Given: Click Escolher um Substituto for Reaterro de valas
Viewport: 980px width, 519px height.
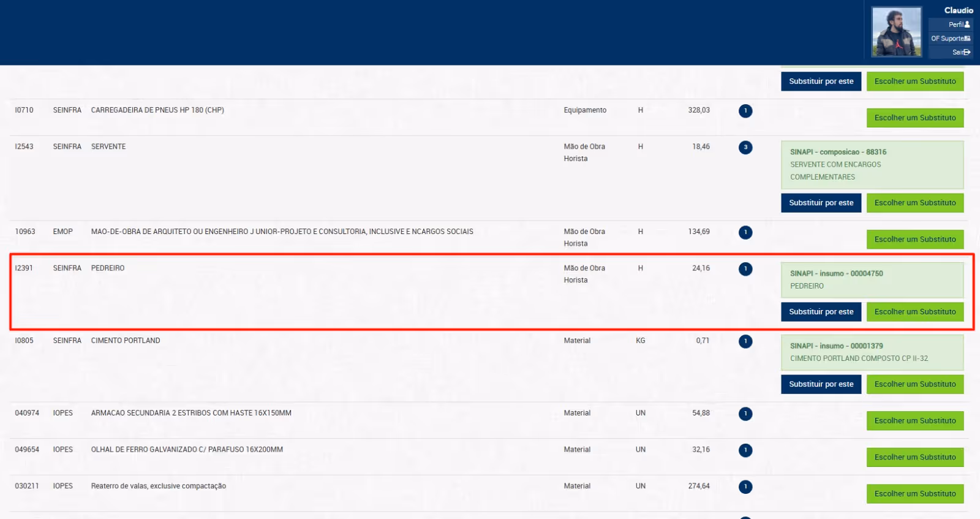Looking at the screenshot, I should click(915, 494).
